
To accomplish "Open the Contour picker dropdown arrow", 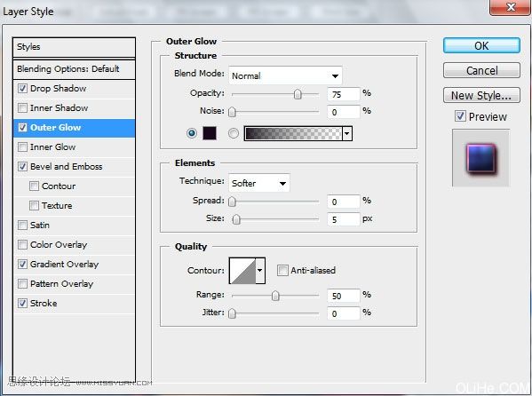I will [x=260, y=271].
